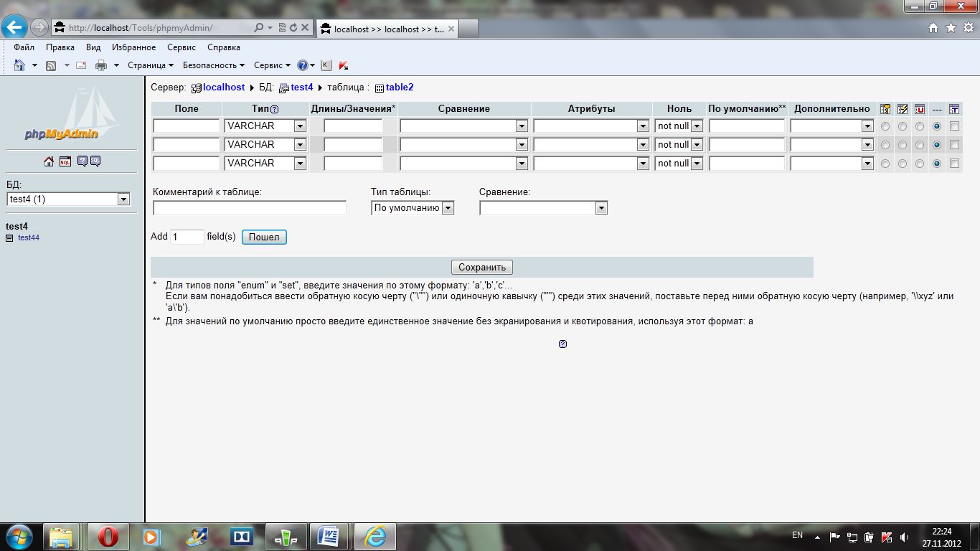
Task: Click the small help icon below the footnotes
Action: point(562,344)
